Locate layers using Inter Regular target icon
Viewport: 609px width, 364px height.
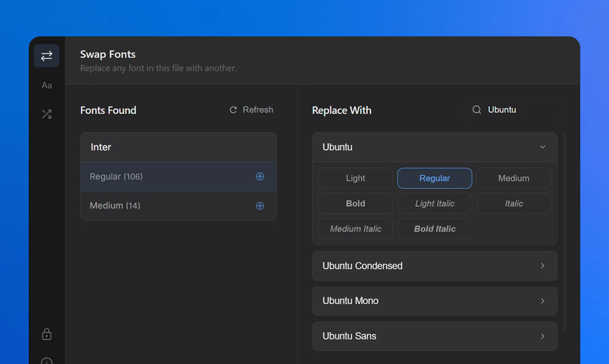point(260,176)
